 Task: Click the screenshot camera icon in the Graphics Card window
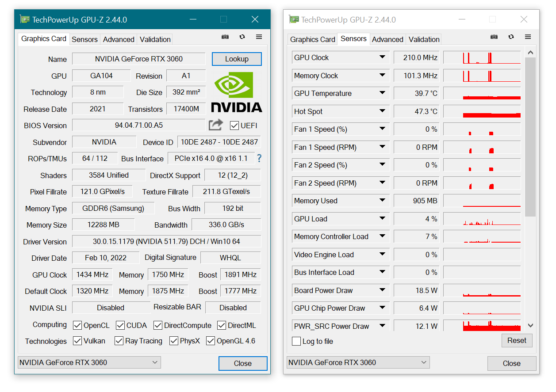pyautogui.click(x=225, y=37)
